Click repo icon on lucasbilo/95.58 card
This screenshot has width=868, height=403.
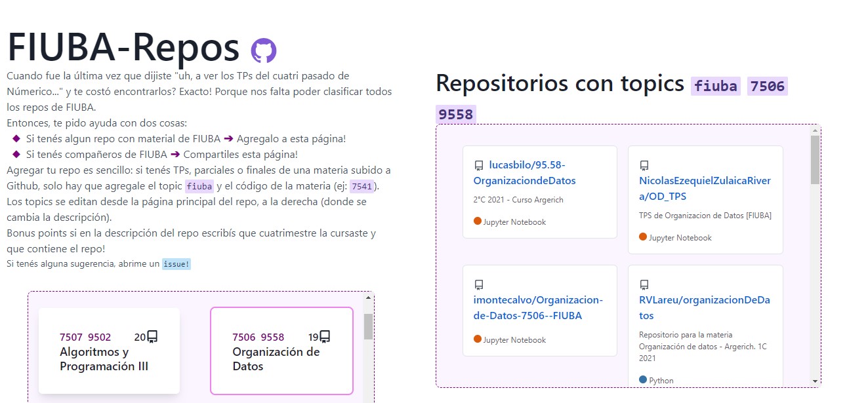pyautogui.click(x=479, y=165)
